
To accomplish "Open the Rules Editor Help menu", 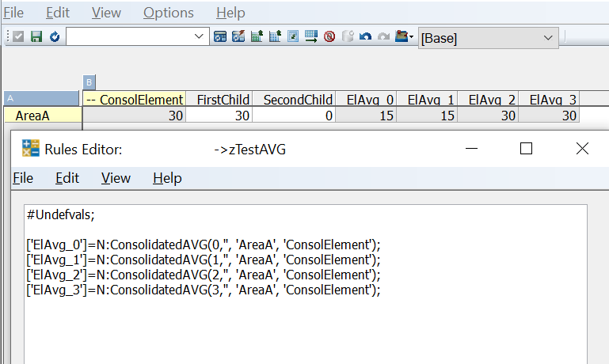I will click(x=167, y=178).
